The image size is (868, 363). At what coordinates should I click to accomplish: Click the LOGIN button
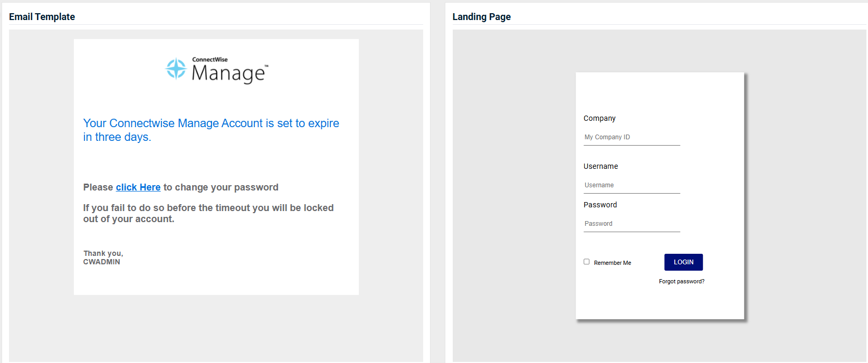[x=683, y=262]
